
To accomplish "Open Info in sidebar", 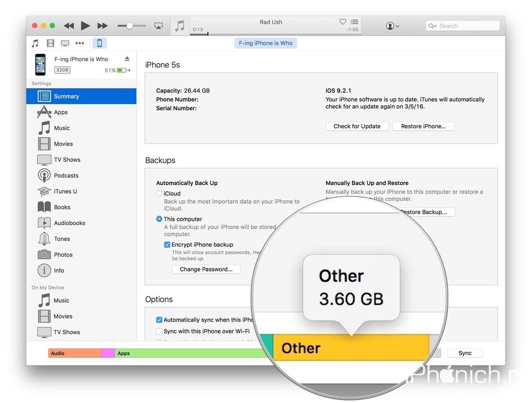I will 81,271.
